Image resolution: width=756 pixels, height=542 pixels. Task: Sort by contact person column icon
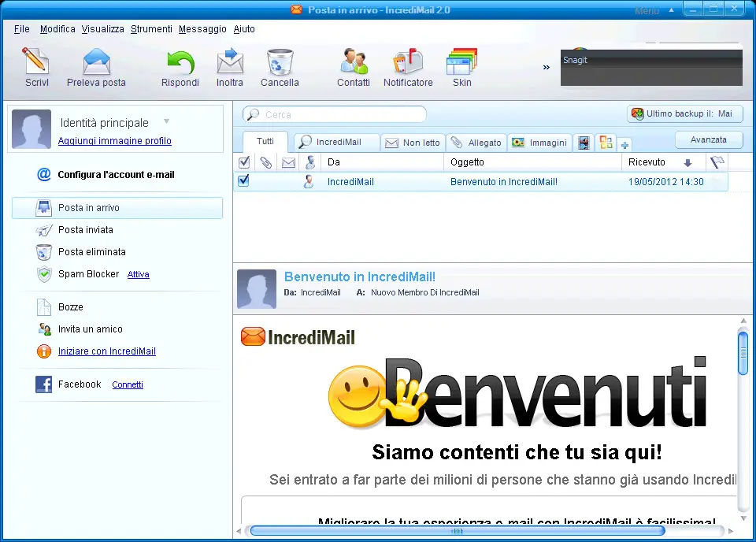310,162
